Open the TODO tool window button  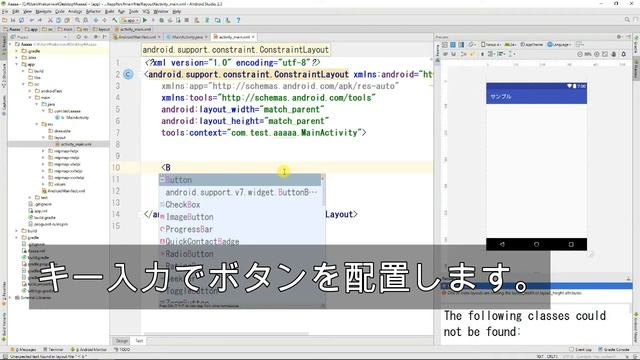(122, 350)
